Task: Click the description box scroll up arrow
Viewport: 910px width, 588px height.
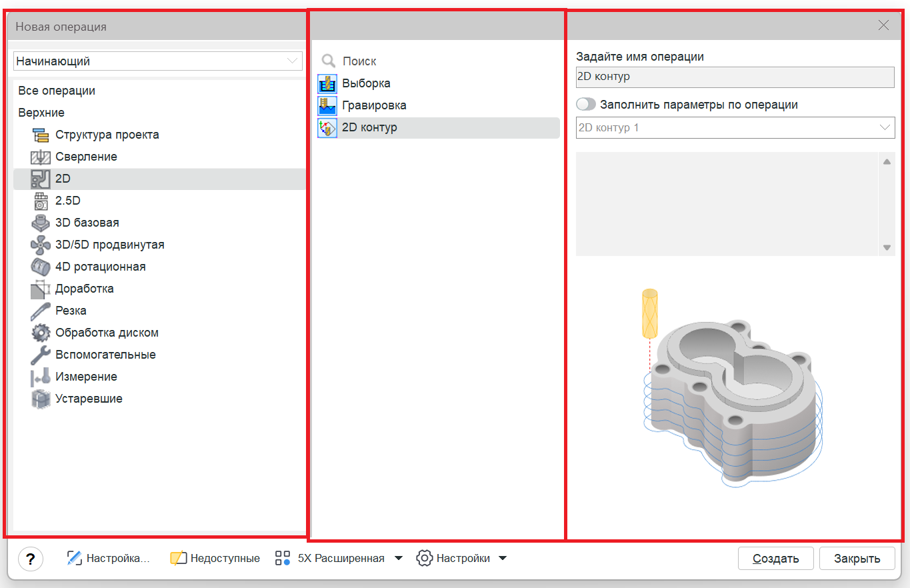Action: tap(887, 161)
